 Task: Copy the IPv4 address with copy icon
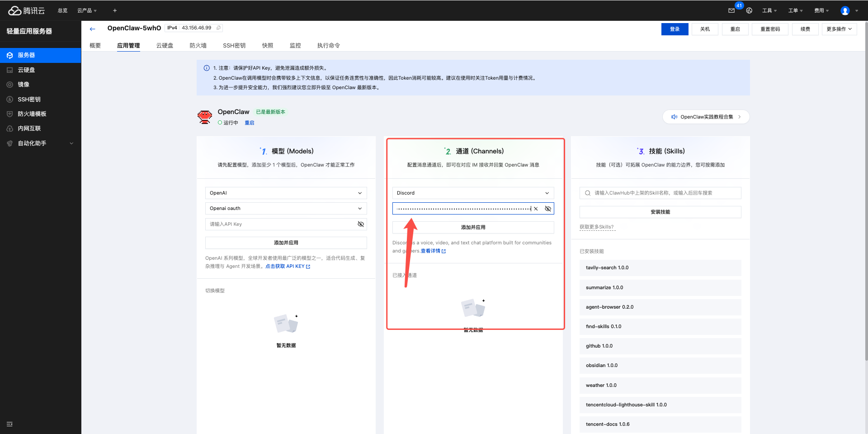tap(219, 28)
